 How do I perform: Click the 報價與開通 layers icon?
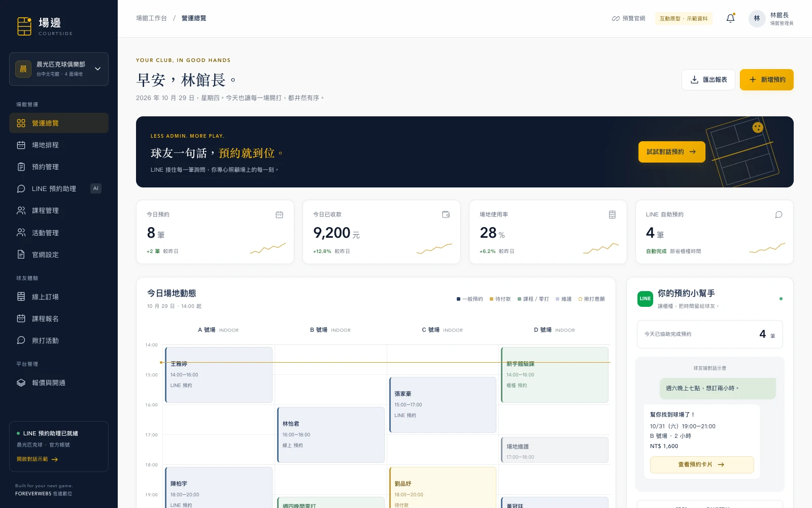point(21,383)
